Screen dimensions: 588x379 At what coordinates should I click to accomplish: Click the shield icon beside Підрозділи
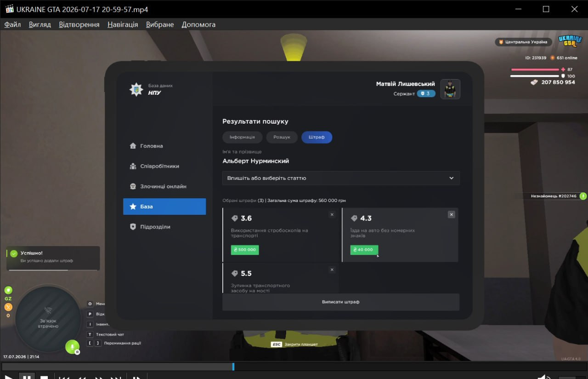pos(133,227)
